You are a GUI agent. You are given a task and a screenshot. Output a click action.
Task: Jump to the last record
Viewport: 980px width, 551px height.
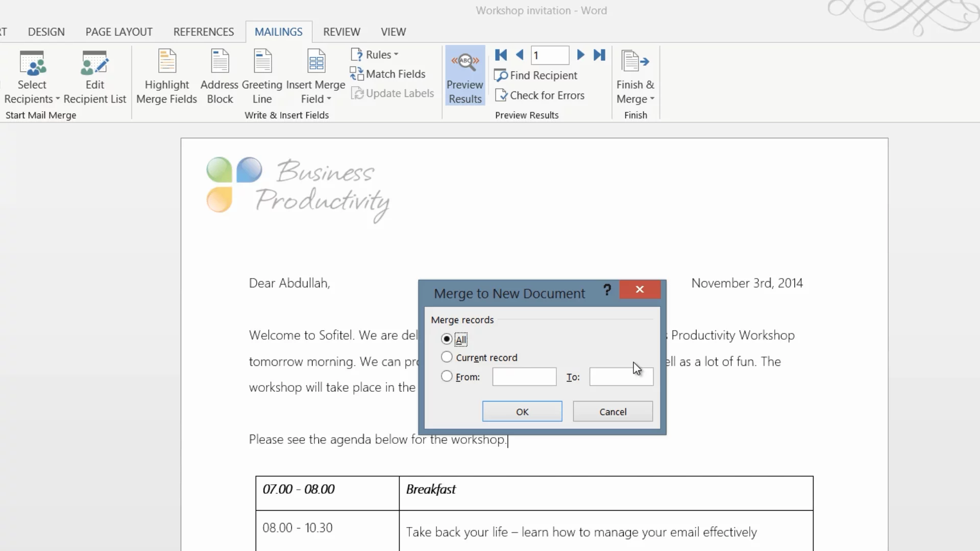tap(599, 55)
